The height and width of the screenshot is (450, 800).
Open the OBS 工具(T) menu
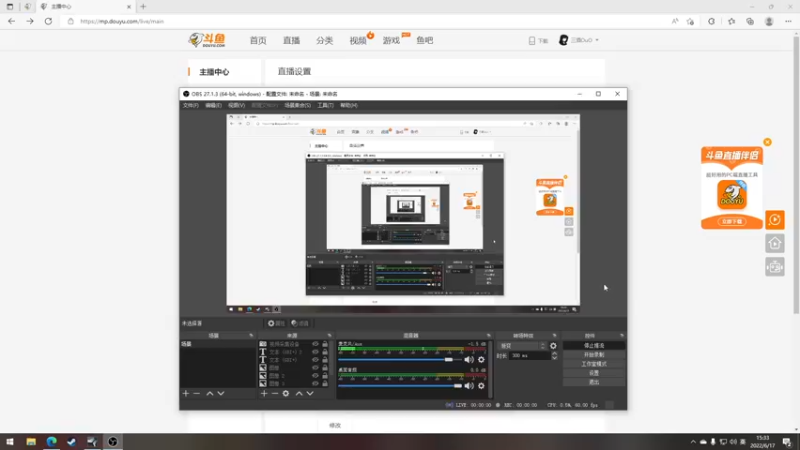click(x=325, y=105)
